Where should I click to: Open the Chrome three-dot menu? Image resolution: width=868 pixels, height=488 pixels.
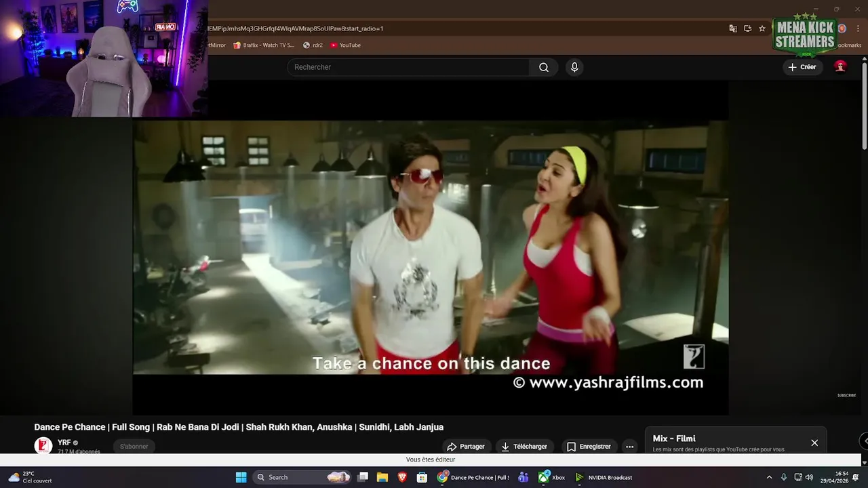(x=857, y=28)
